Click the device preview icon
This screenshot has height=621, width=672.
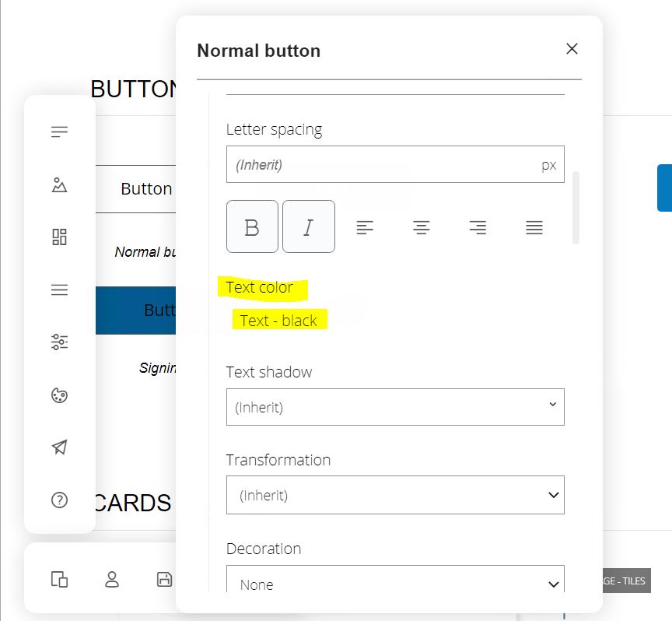coord(59,580)
